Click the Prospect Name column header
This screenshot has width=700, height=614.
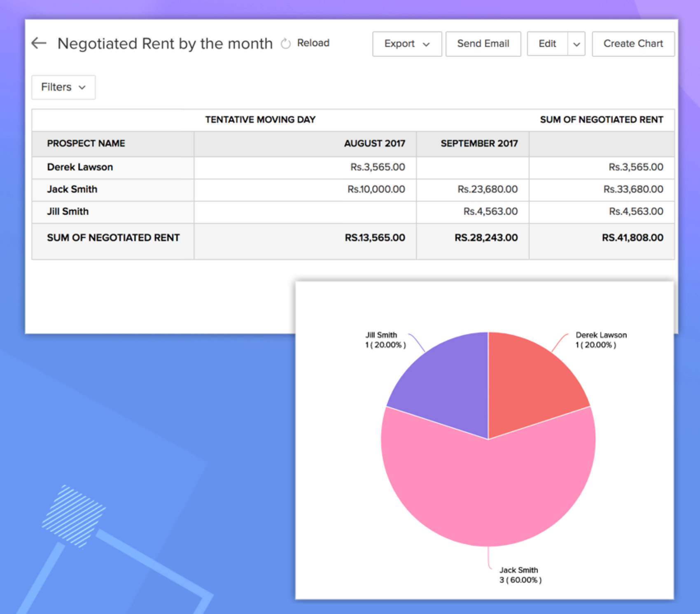click(x=86, y=143)
